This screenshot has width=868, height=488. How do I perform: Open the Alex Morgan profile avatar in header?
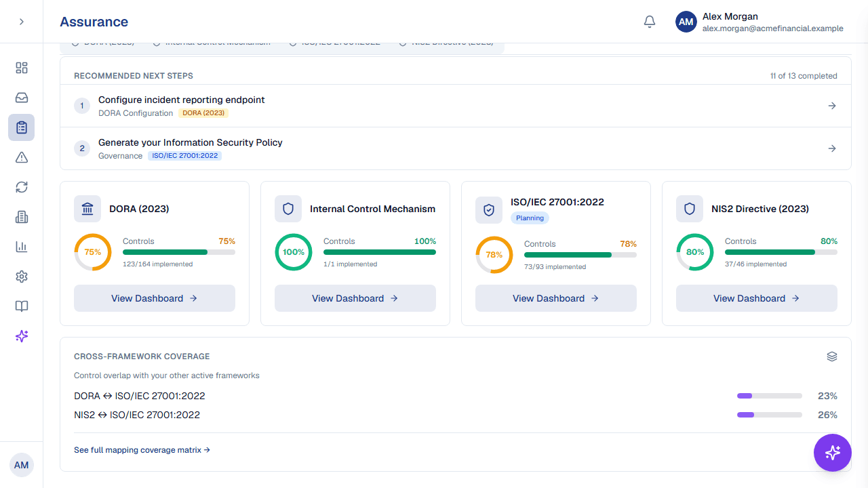tap(686, 22)
